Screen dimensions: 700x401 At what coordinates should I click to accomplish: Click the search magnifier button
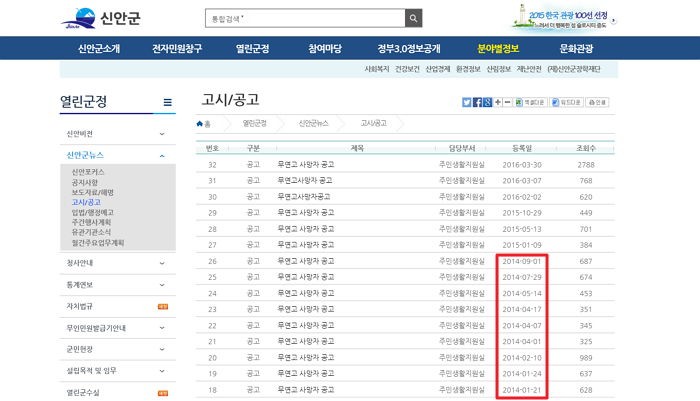coord(414,19)
